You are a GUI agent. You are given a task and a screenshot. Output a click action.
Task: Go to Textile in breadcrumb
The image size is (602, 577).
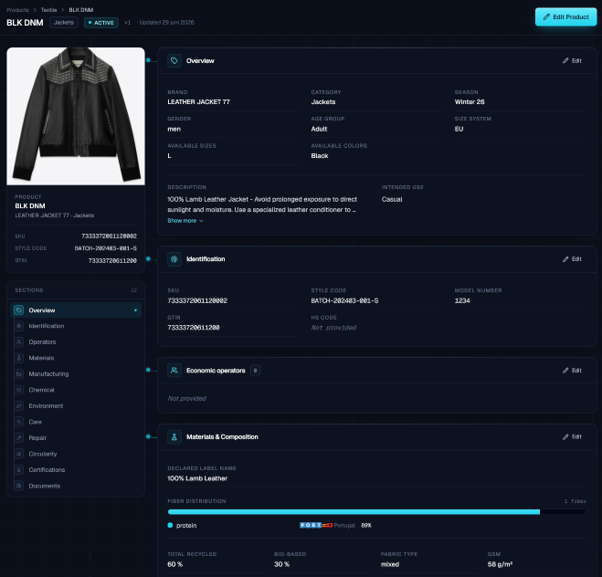tap(49, 10)
